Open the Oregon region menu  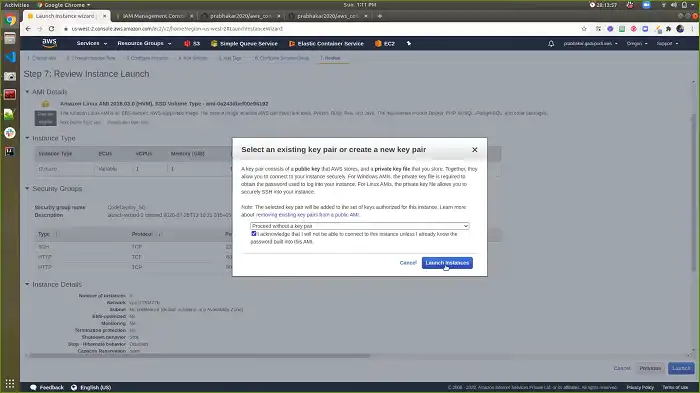click(637, 43)
